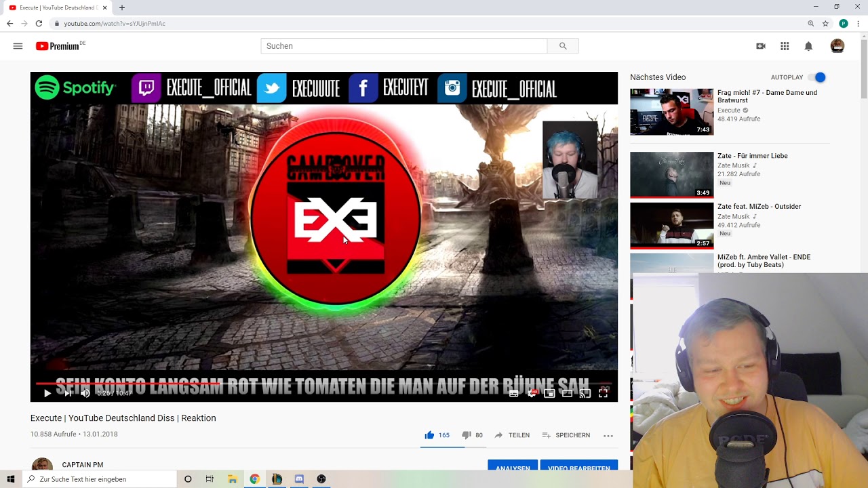
Task: Open the Execute channel name under Frag mich
Action: pyautogui.click(x=729, y=110)
